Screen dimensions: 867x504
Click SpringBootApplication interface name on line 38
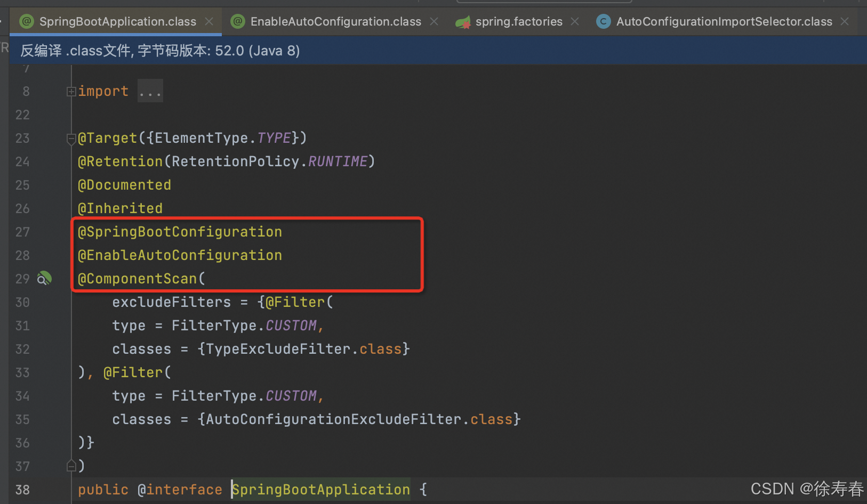pyautogui.click(x=320, y=490)
